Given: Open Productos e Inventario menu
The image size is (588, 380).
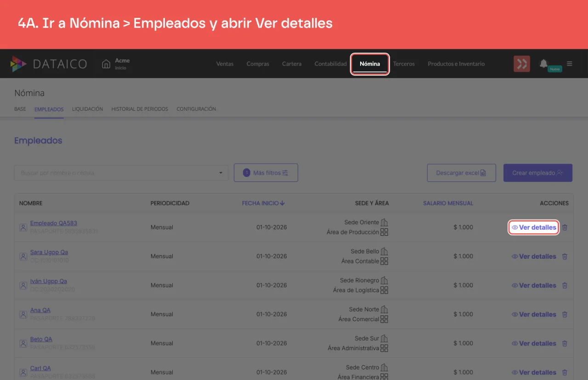Looking at the screenshot, I should pos(456,64).
